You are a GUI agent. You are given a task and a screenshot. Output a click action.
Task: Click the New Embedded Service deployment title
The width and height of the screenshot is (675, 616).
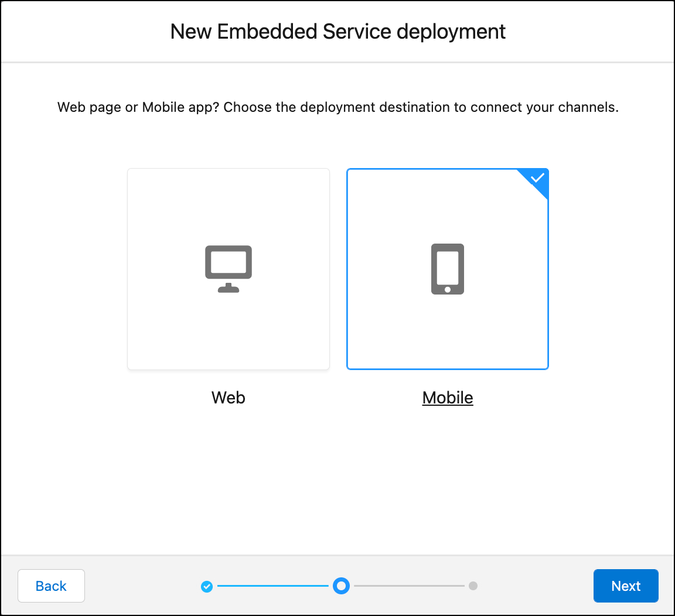point(337,32)
